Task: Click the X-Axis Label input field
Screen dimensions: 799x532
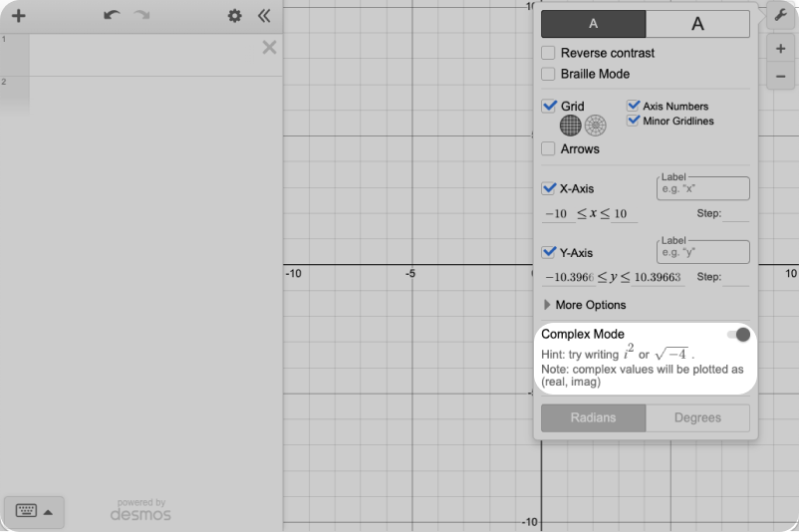Action: [703, 188]
